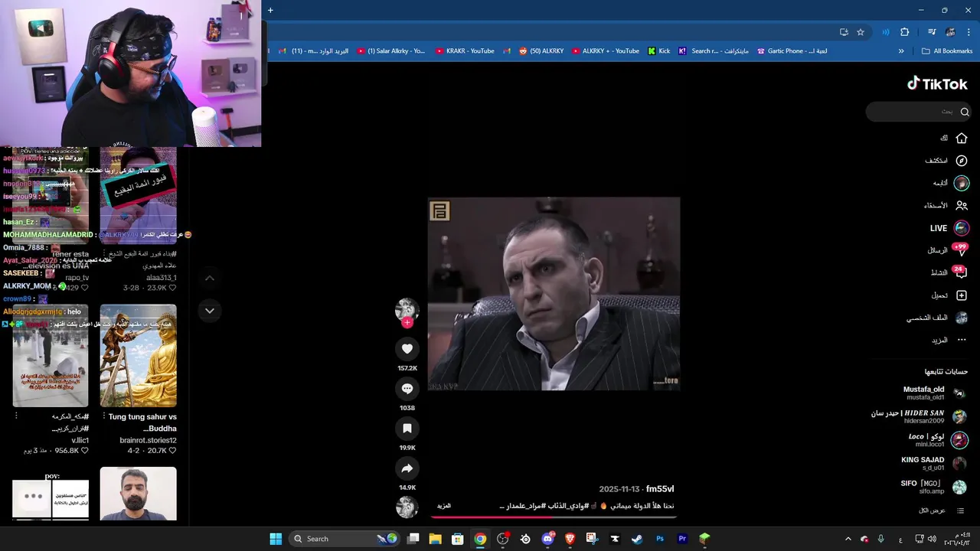Image resolution: width=980 pixels, height=551 pixels.
Task: Open HIDER SAN followed account
Action: click(x=919, y=416)
